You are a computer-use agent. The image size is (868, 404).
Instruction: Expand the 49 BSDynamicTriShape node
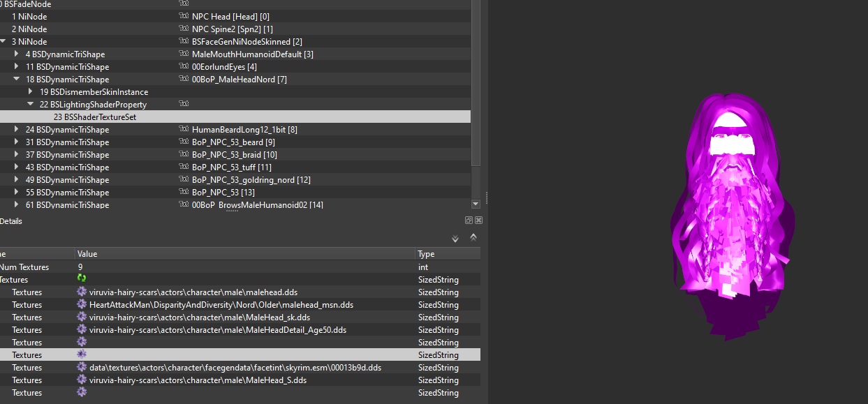click(17, 179)
